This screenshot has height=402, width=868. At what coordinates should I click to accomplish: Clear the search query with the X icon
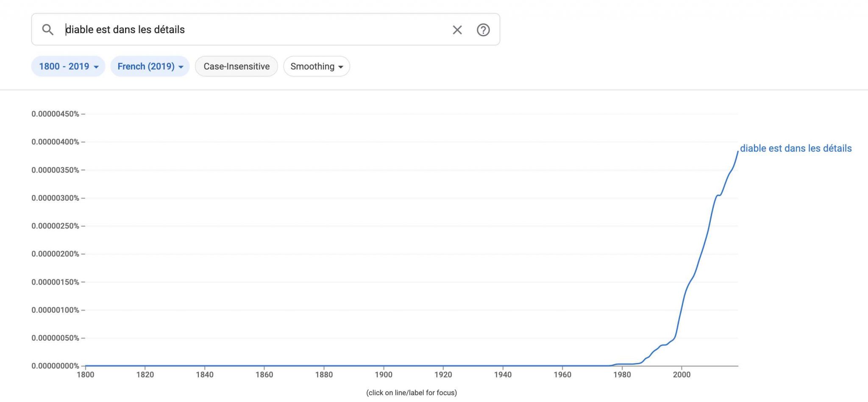coord(457,30)
